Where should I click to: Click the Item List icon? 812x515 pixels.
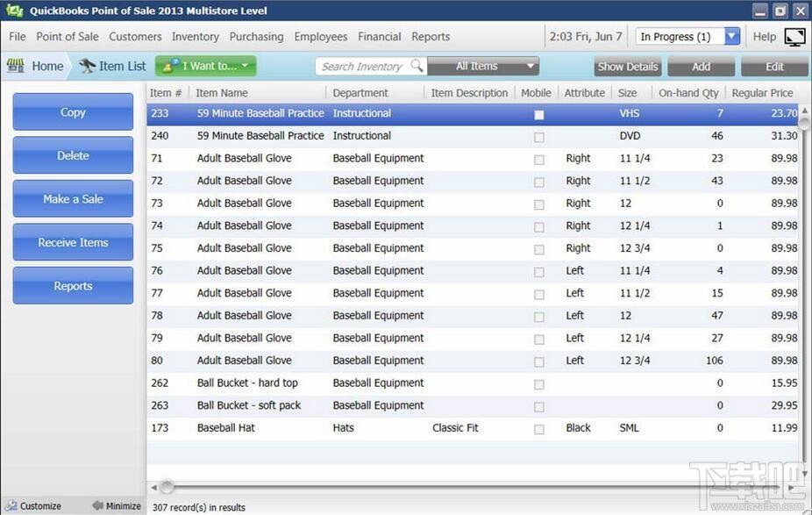pyautogui.click(x=87, y=66)
